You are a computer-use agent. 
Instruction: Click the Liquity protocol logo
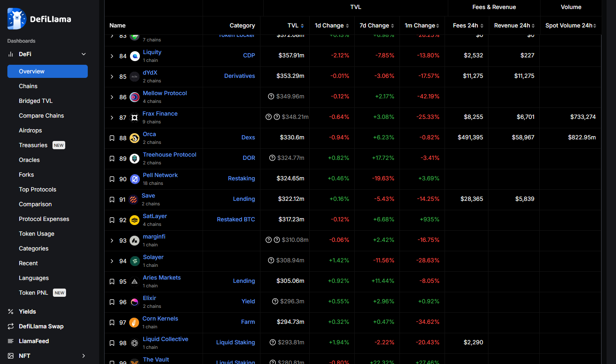pos(135,56)
